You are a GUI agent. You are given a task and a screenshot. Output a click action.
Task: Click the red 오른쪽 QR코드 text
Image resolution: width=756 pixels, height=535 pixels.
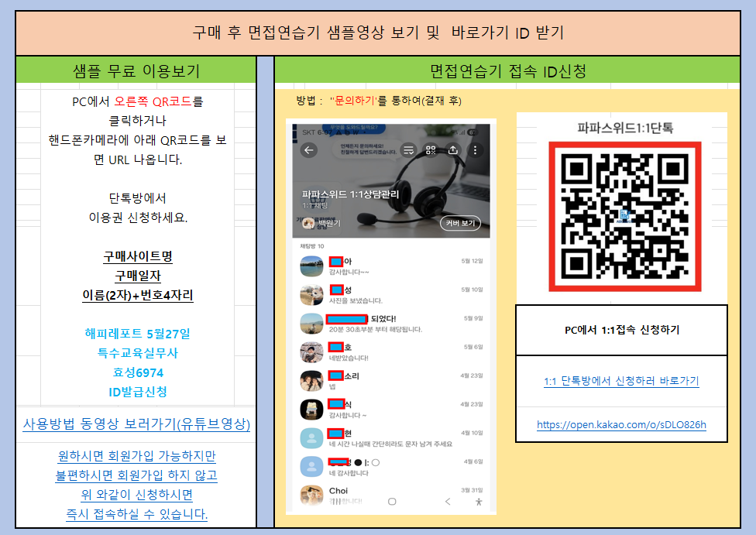point(153,101)
